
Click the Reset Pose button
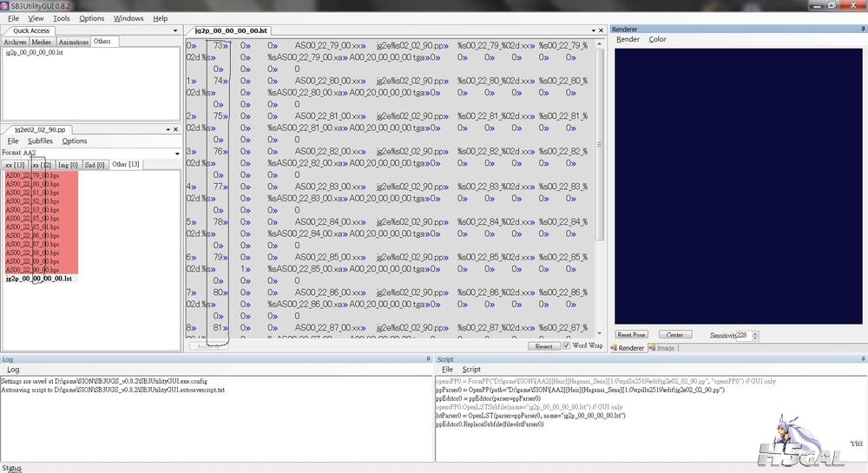631,334
